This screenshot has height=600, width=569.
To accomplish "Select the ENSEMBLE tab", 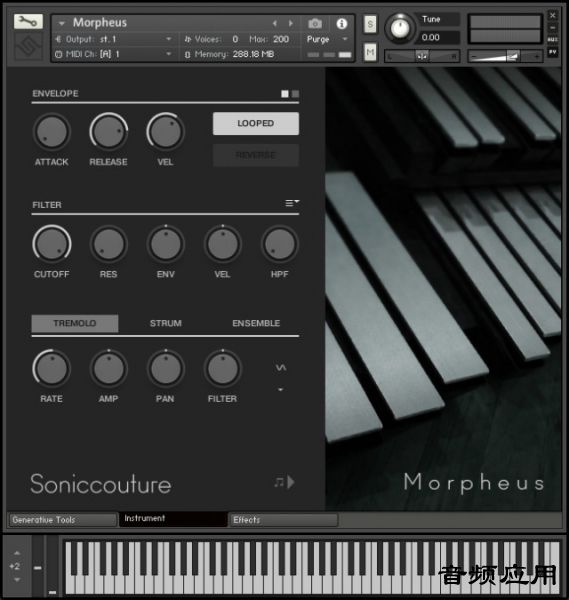I will (256, 323).
